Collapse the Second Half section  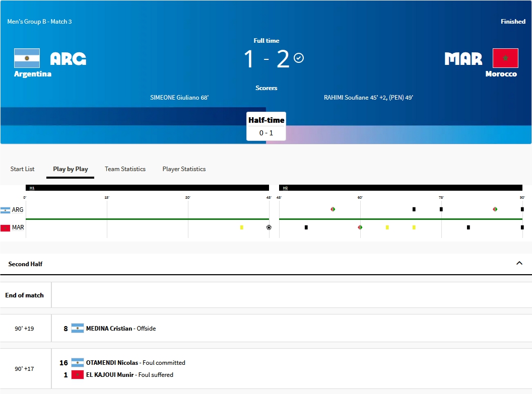[x=519, y=263]
